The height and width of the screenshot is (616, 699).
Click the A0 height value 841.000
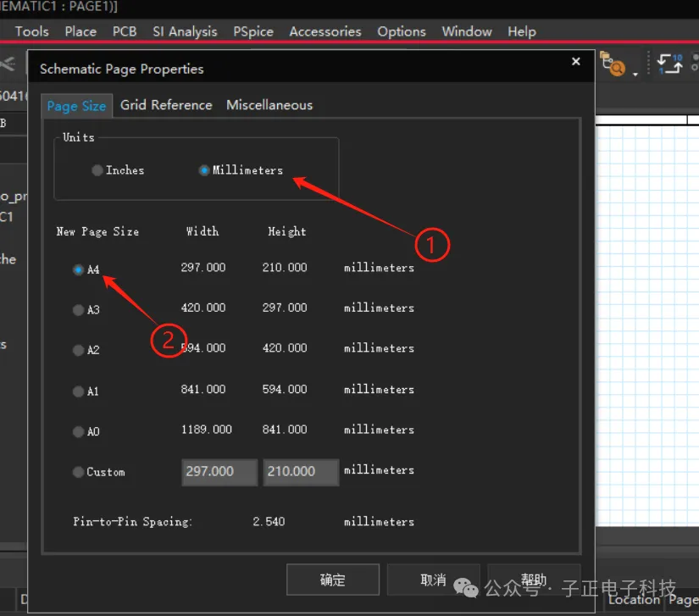coord(285,430)
